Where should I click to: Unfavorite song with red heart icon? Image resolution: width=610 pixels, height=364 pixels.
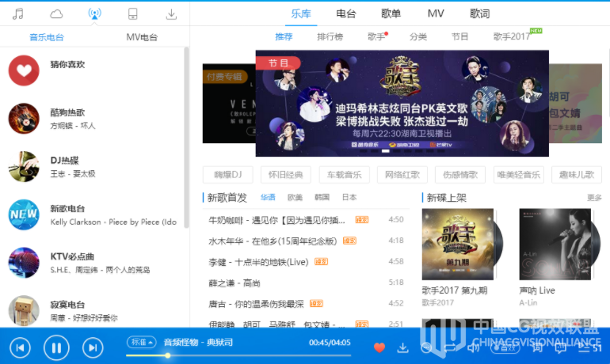click(379, 347)
